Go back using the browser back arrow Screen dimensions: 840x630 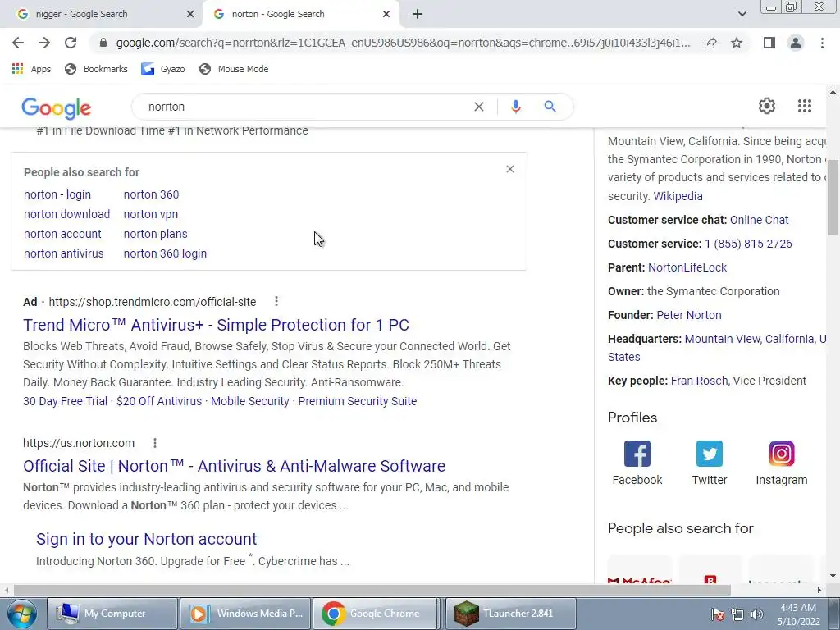coord(18,43)
